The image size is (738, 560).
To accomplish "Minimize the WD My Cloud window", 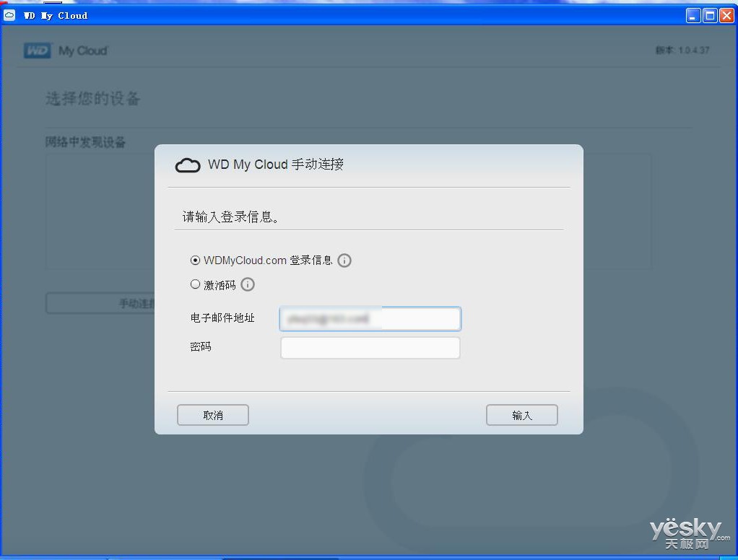I will click(x=693, y=16).
